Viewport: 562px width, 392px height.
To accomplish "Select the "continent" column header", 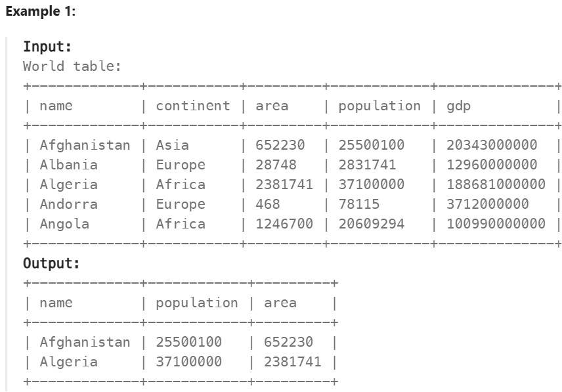I will 193,106.
